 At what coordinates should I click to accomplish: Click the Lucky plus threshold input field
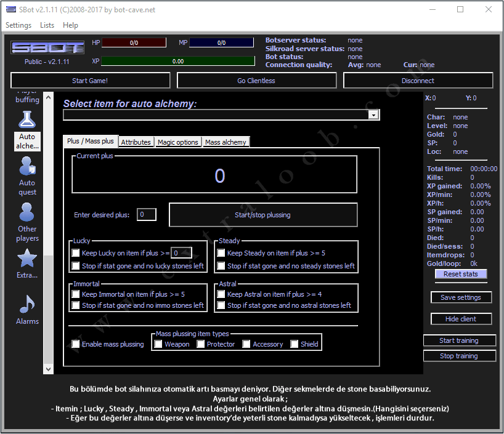point(181,253)
